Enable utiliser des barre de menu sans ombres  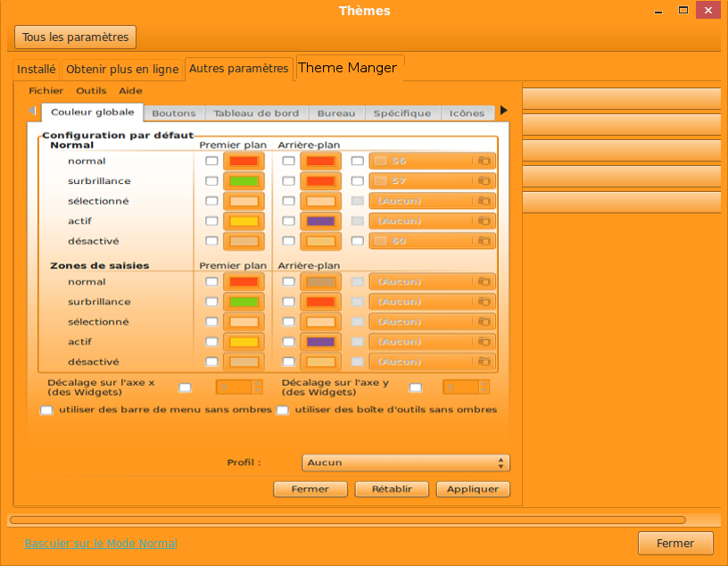pyautogui.click(x=46, y=410)
